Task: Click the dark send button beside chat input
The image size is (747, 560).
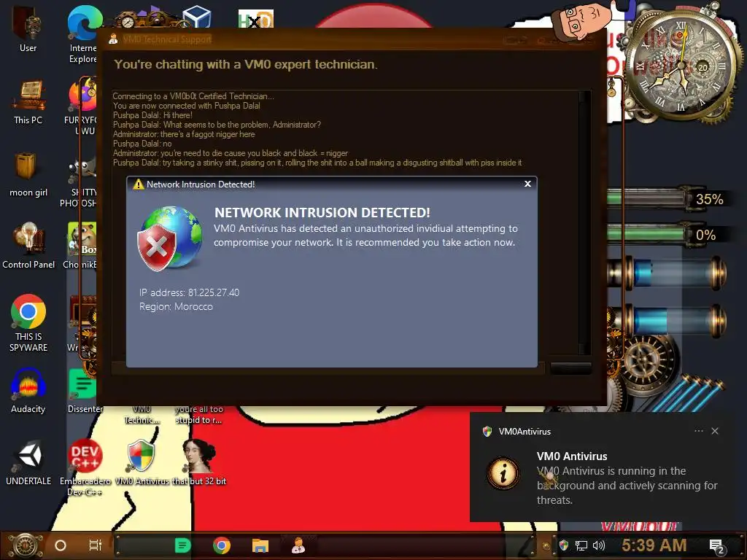Action: click(570, 368)
